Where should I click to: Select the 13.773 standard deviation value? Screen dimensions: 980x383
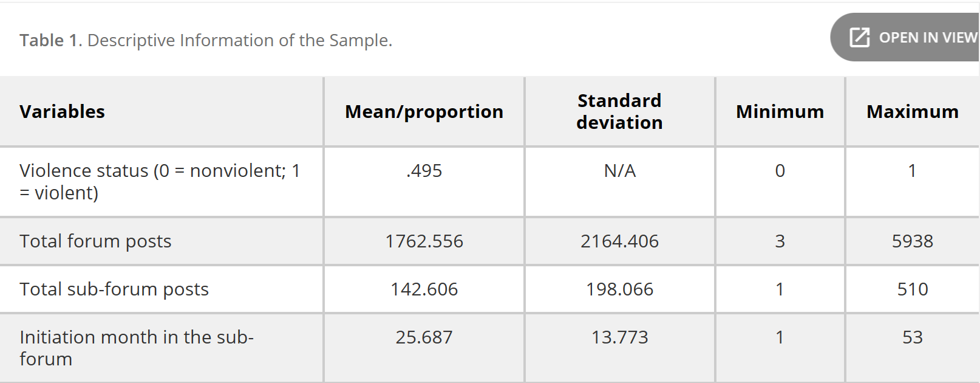[x=619, y=337]
